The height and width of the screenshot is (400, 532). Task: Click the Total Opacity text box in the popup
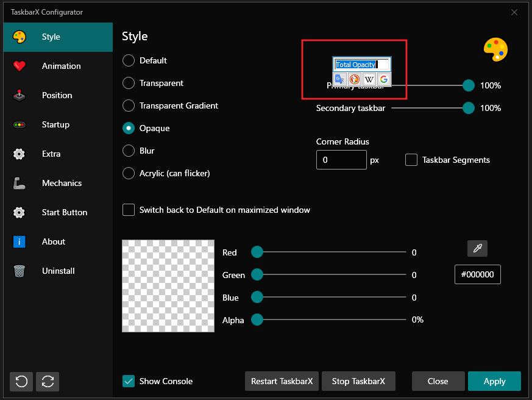click(362, 65)
